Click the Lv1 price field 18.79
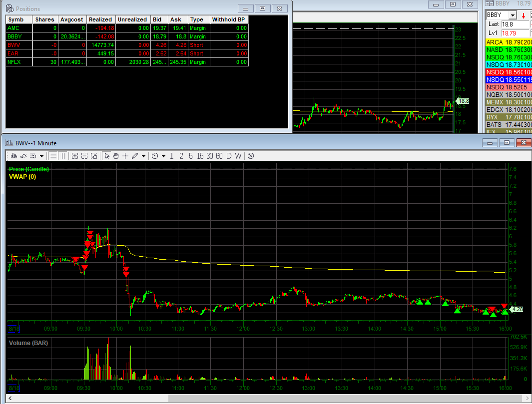 tap(515, 33)
